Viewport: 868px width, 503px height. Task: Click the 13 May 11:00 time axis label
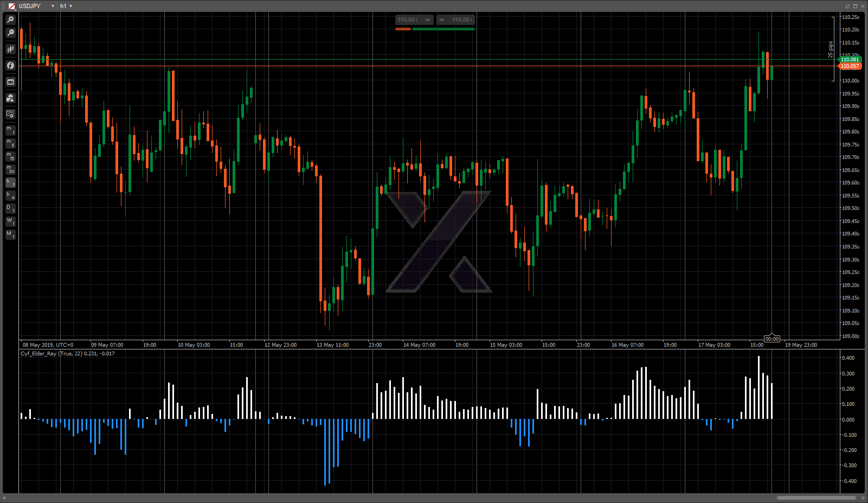(332, 345)
